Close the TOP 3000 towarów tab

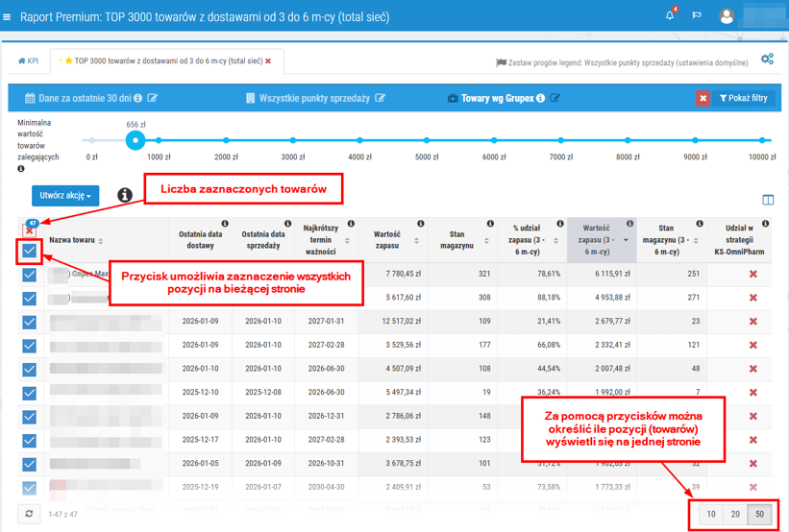(x=268, y=60)
